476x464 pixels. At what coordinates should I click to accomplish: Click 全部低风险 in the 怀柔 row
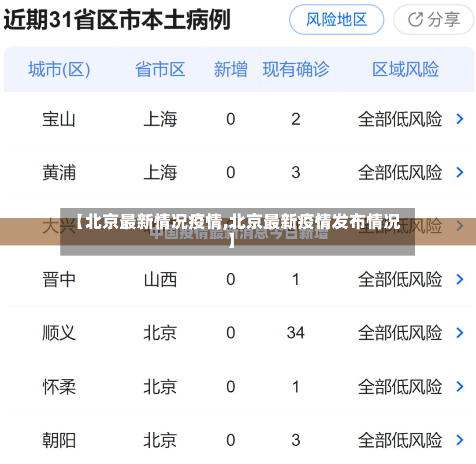pos(400,386)
